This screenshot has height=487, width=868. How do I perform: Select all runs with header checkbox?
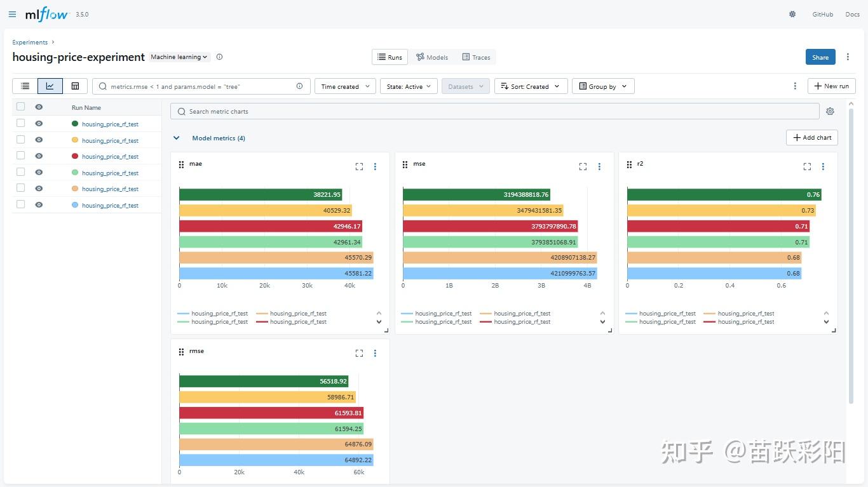tap(21, 107)
